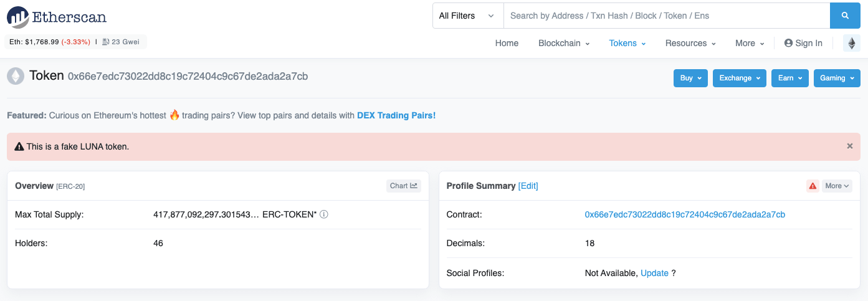Dismiss the fake LUNA token alert
Image resolution: width=868 pixels, height=301 pixels.
[x=849, y=146]
